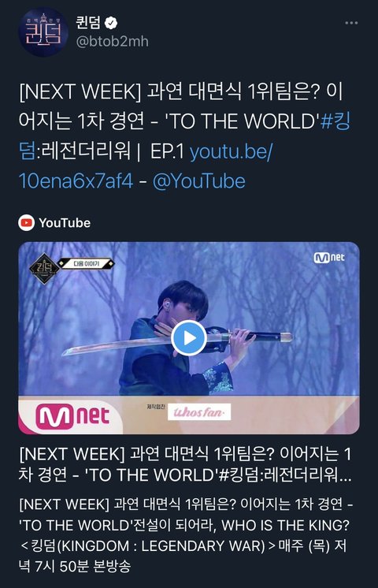The height and width of the screenshot is (588, 378).
Task: Open the bold card title under the thumbnail
Action: 185,464
